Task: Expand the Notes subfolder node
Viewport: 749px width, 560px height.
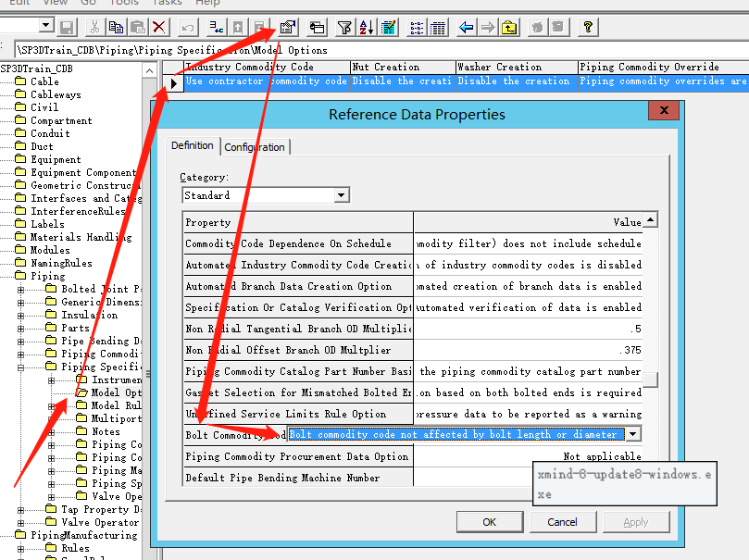Action: pyautogui.click(x=51, y=432)
